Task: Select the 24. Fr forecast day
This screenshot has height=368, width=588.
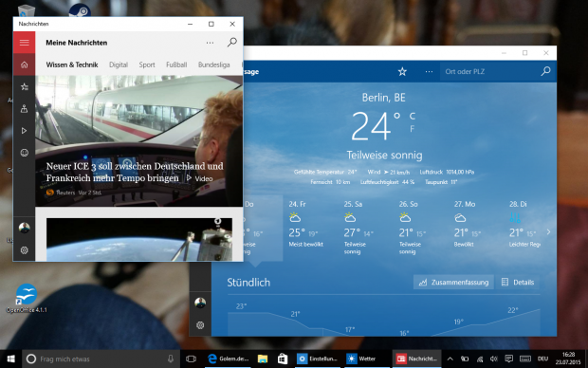Action: [x=310, y=228]
